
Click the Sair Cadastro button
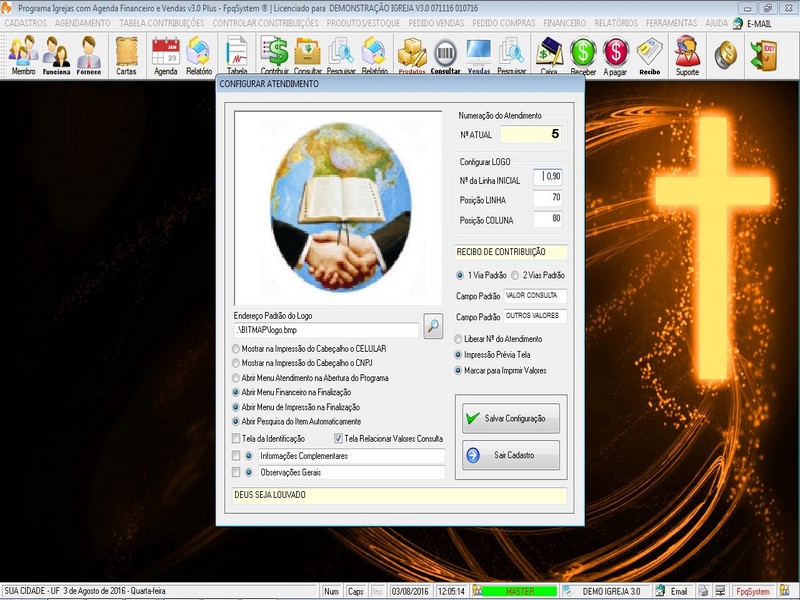click(511, 455)
